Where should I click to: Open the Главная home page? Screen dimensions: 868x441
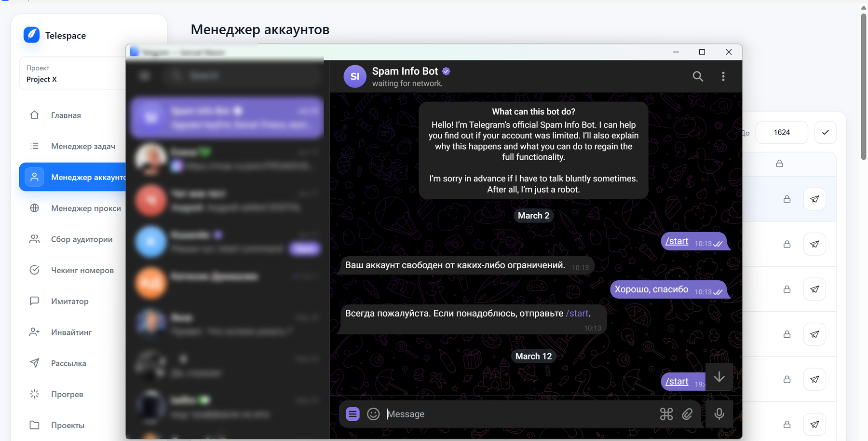pos(66,115)
